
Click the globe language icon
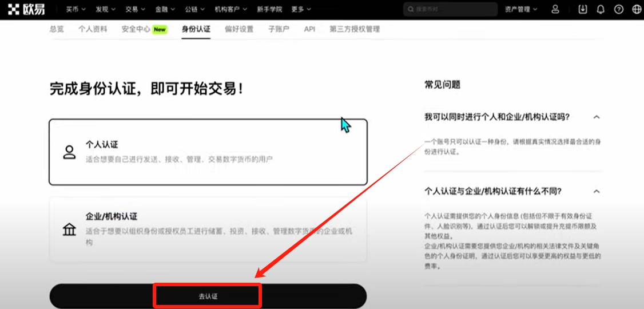[636, 9]
